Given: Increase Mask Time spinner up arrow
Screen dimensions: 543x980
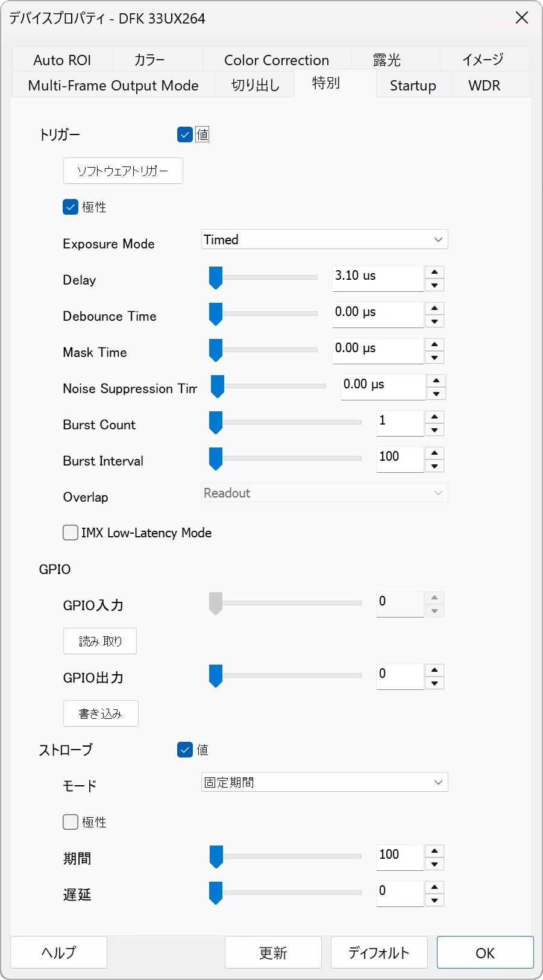Looking at the screenshot, I should point(435,345).
